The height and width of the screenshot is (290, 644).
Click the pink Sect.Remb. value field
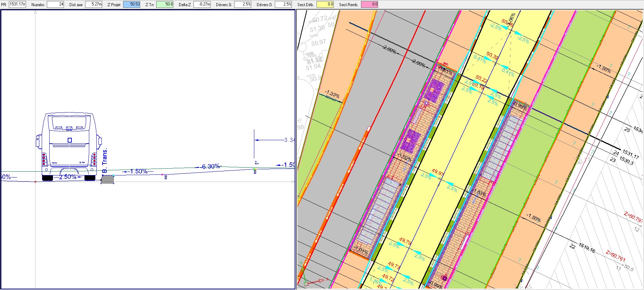pyautogui.click(x=370, y=4)
